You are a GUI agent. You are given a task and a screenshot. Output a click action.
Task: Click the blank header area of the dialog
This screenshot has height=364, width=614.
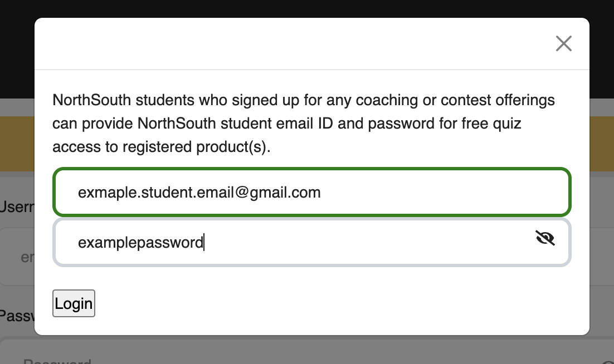[279, 43]
